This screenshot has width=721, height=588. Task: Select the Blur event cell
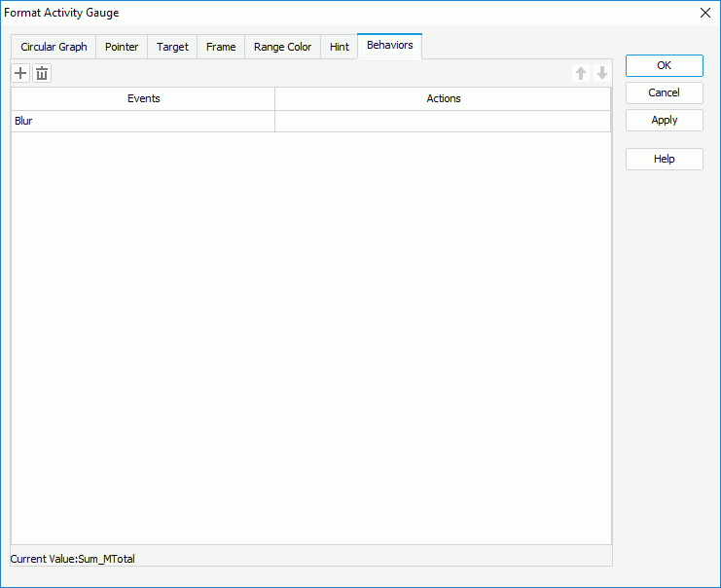pos(142,122)
